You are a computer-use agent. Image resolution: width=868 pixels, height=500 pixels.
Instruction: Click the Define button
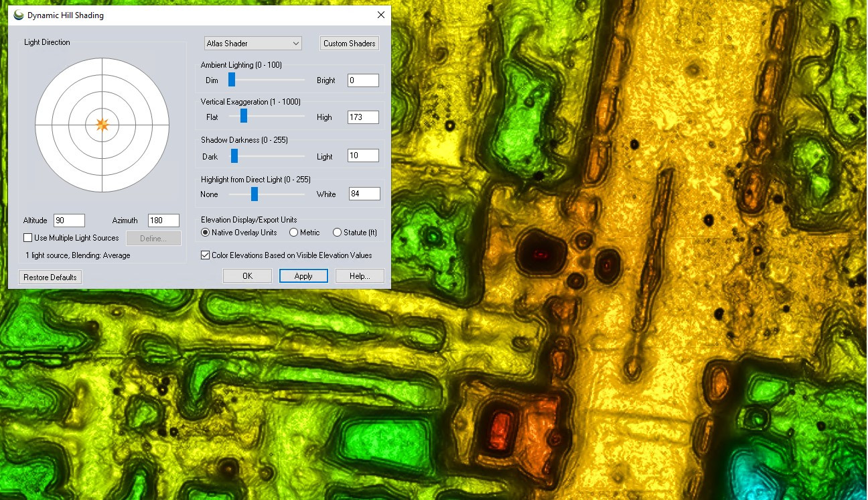(153, 239)
